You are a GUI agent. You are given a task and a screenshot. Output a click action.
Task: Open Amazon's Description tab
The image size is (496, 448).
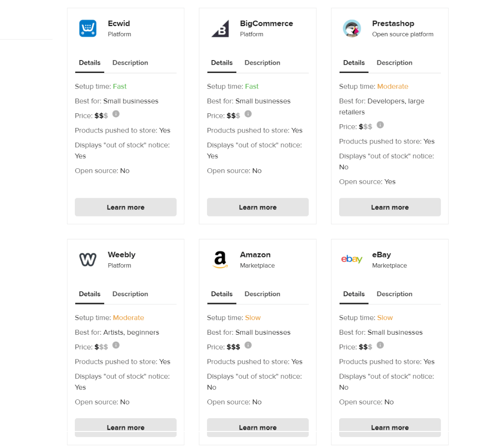tap(262, 294)
